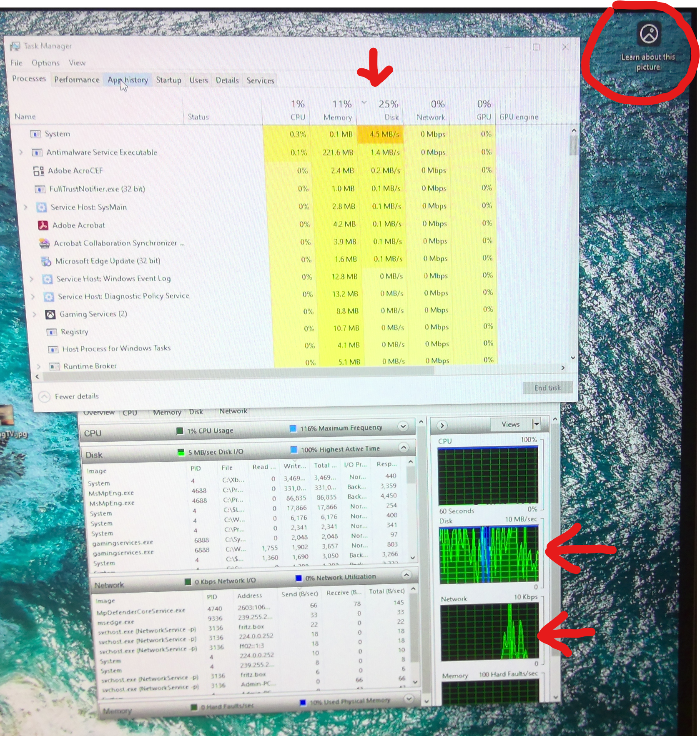
Task: Open the File menu
Action: (x=16, y=63)
